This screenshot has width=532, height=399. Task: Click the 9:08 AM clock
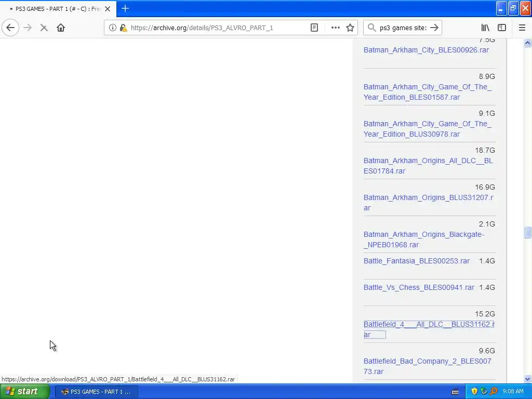pos(513,392)
